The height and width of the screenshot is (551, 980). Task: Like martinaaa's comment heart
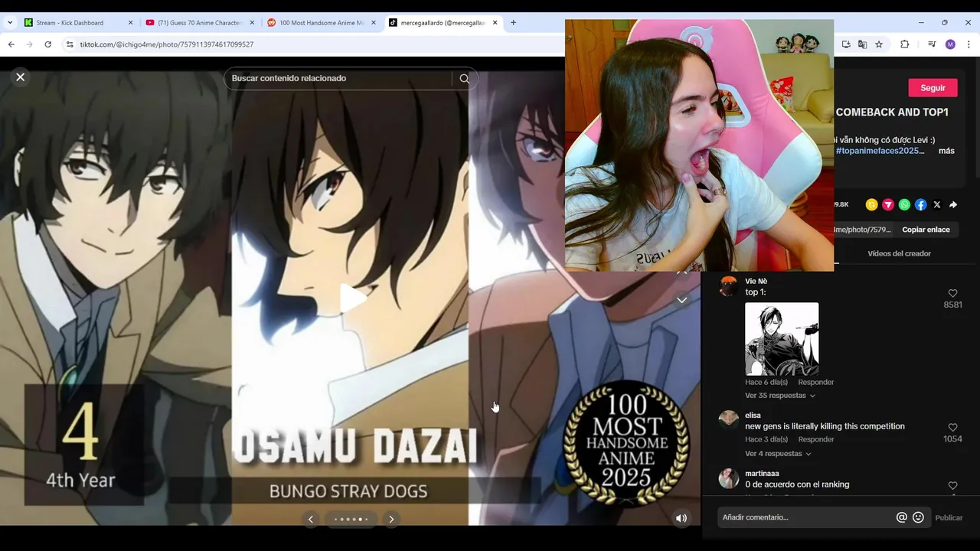pyautogui.click(x=952, y=486)
